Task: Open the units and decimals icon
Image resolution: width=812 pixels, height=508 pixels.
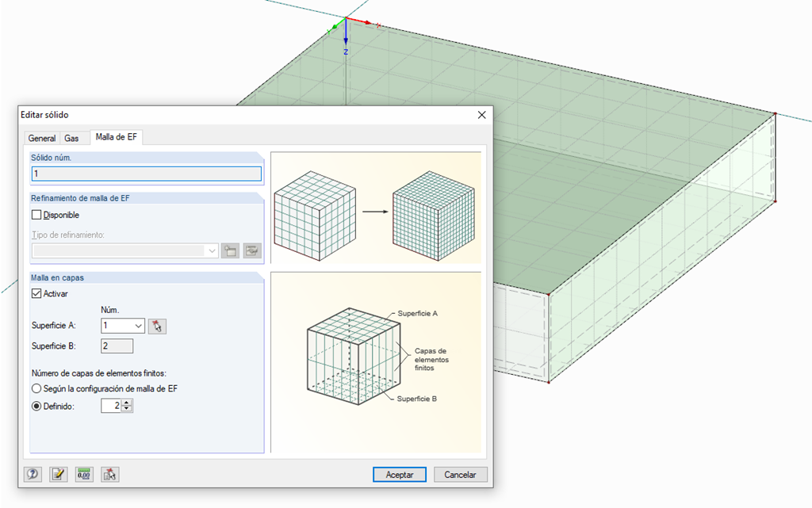Action: (x=84, y=474)
